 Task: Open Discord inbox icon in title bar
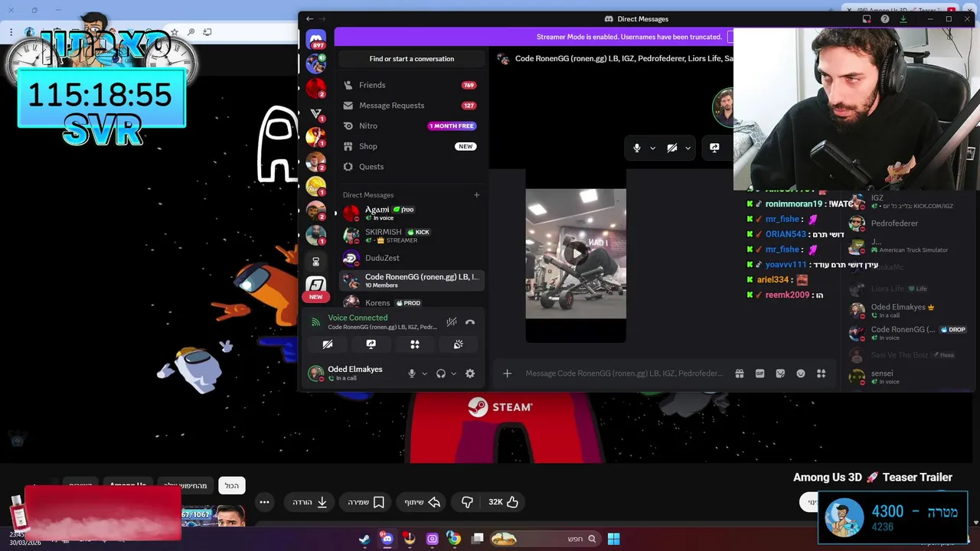click(867, 19)
